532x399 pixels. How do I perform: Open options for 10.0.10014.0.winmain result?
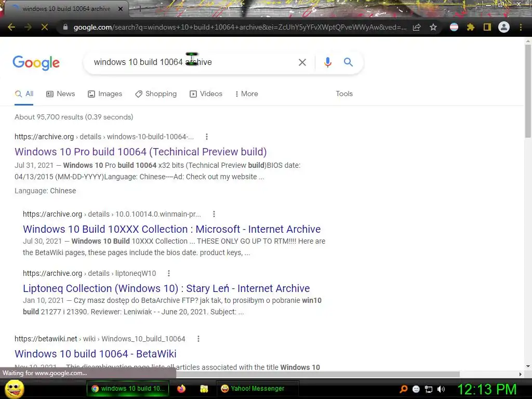pos(214,214)
